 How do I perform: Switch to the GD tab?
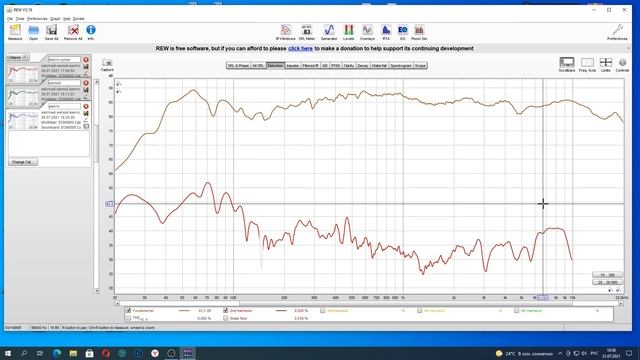325,65
